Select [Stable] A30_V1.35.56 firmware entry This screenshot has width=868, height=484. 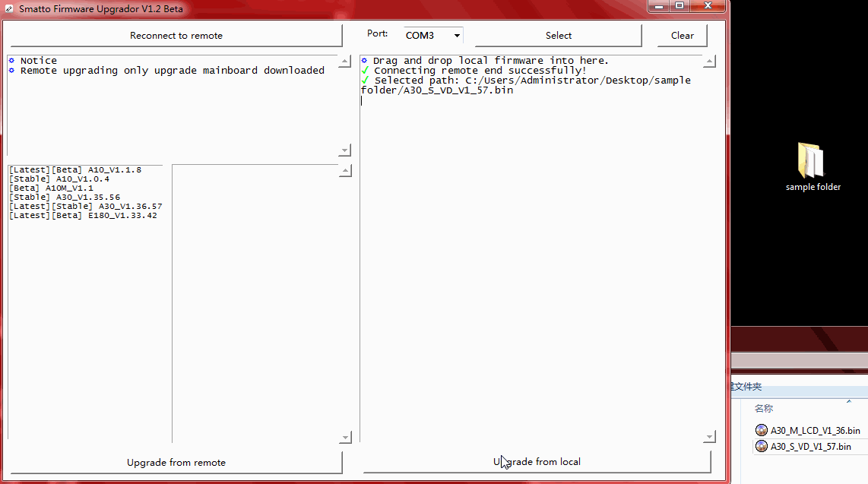coord(65,198)
